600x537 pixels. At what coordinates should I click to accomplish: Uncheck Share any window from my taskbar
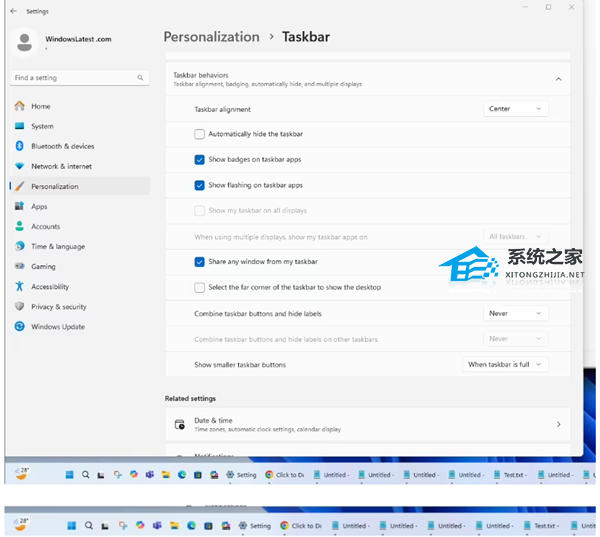click(x=199, y=262)
